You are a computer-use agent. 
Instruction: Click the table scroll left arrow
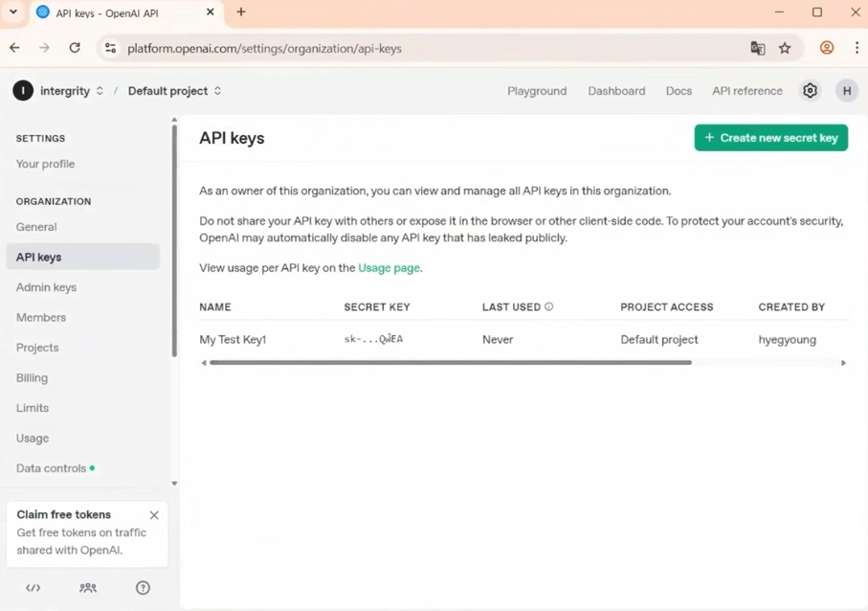(x=204, y=363)
